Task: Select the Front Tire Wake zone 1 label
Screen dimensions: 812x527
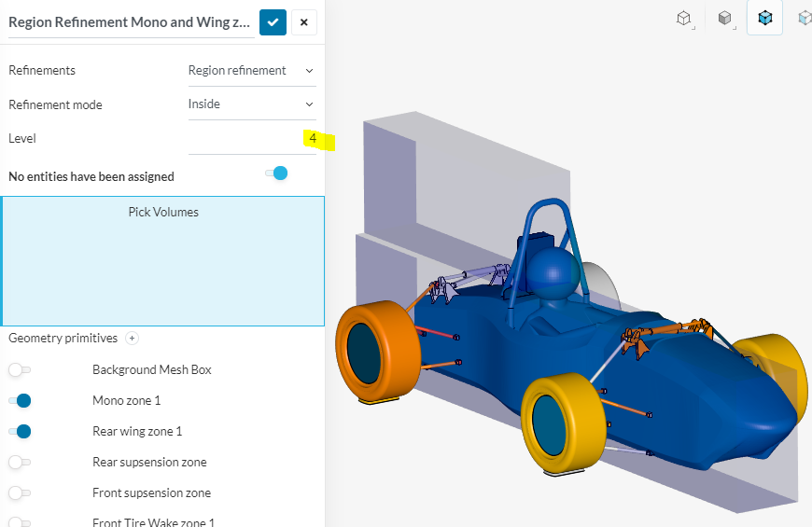Action: click(153, 522)
